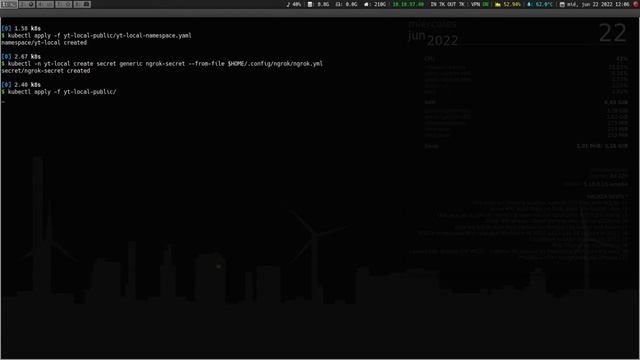Click the 'secret/ngrok-secret created' output line
The width and height of the screenshot is (640, 360).
(x=46, y=71)
